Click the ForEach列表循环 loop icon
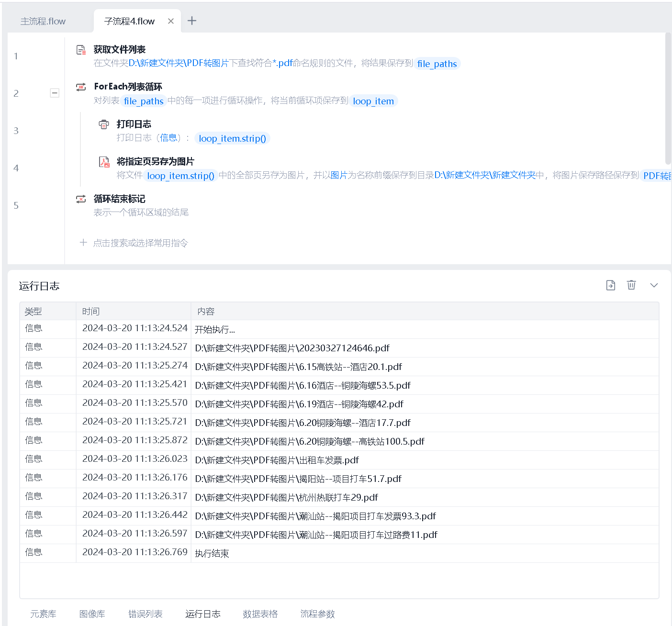This screenshot has height=626, width=672. [81, 87]
